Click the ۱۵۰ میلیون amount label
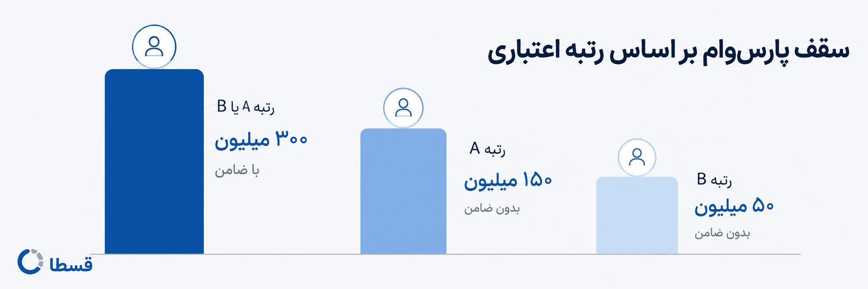Image resolution: width=868 pixels, height=289 pixels. coord(508,181)
